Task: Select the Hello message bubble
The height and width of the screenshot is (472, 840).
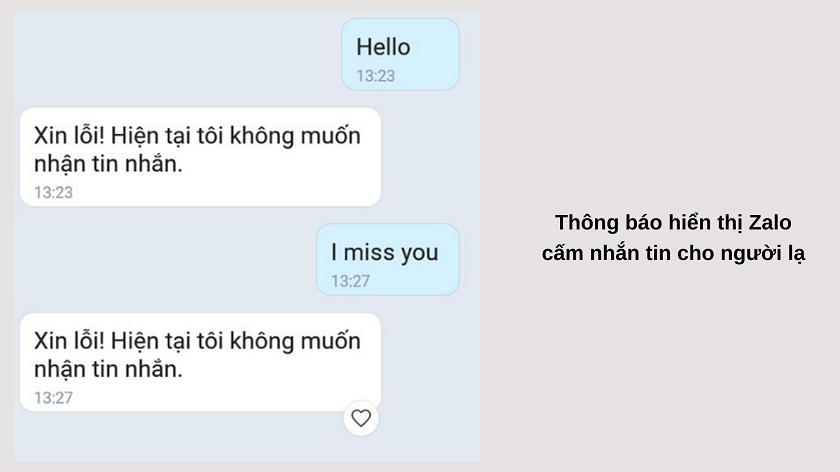Action: click(x=400, y=54)
